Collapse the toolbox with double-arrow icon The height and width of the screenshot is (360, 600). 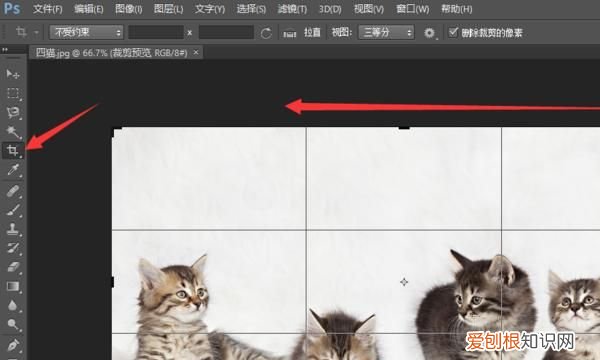point(5,50)
